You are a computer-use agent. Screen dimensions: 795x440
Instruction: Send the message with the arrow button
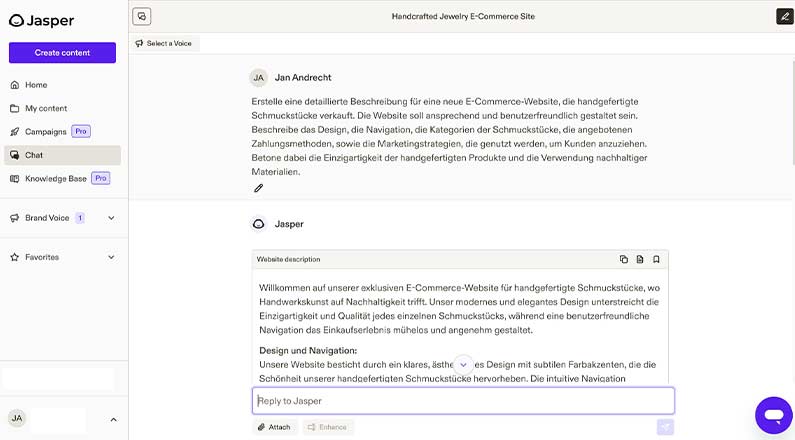(x=665, y=427)
